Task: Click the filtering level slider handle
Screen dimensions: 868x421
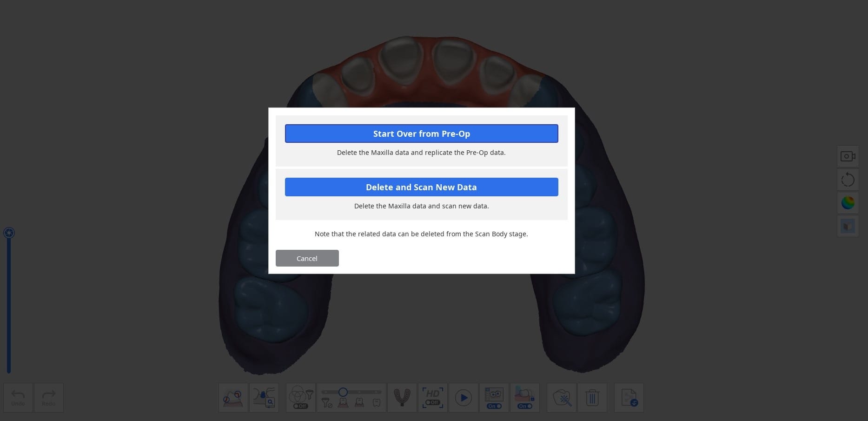Action: pyautogui.click(x=343, y=392)
